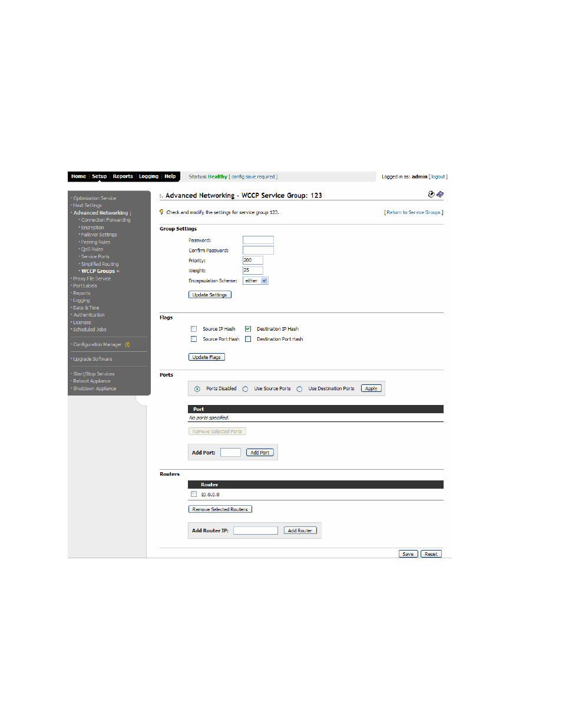This screenshot has height=728, width=562.
Task: Enable the Source Port Hash flag
Action: 194,339
